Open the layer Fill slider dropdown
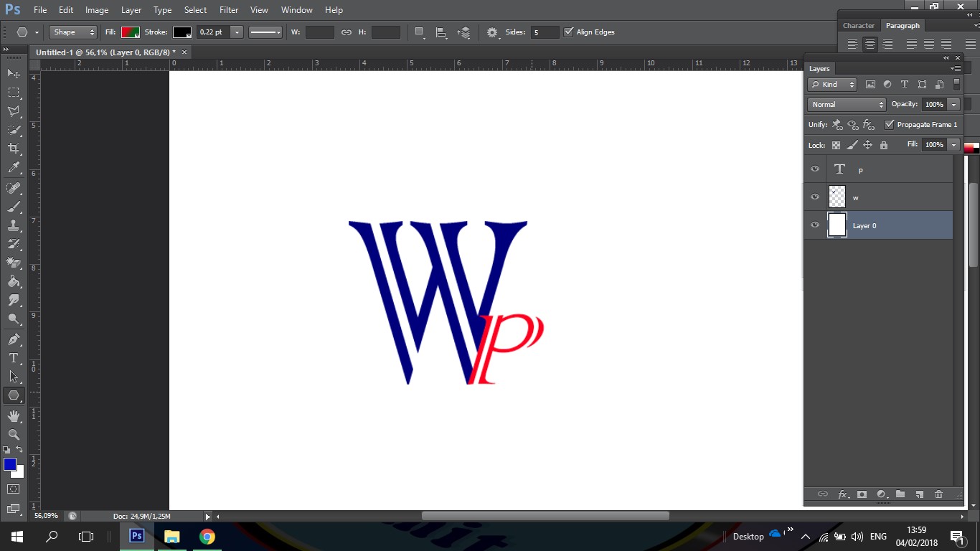 click(x=953, y=145)
